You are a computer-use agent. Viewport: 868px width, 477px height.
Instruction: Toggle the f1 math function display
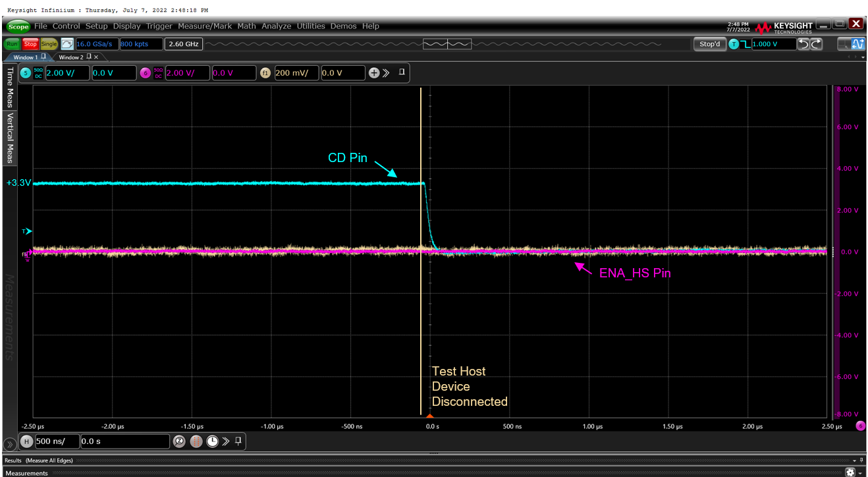coord(265,72)
